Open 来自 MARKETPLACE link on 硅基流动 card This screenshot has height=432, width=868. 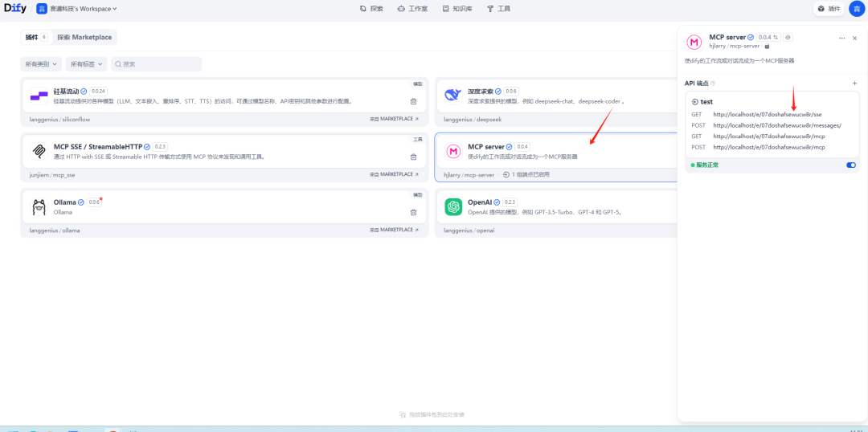[x=394, y=118]
